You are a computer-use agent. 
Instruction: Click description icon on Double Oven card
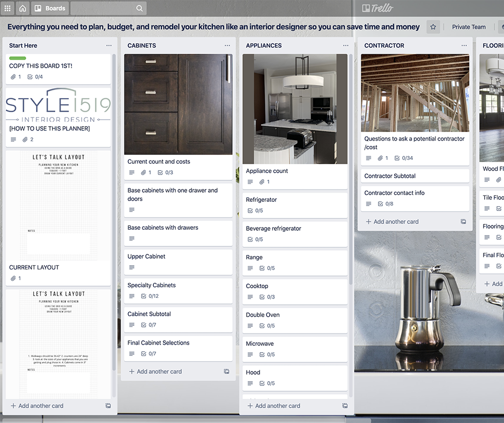(x=250, y=326)
